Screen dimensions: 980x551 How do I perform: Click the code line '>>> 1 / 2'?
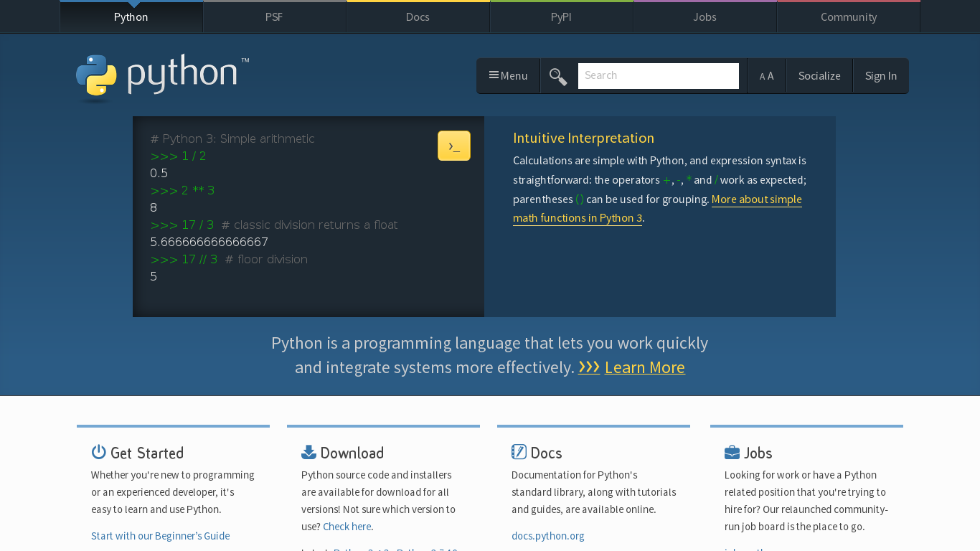pos(178,156)
